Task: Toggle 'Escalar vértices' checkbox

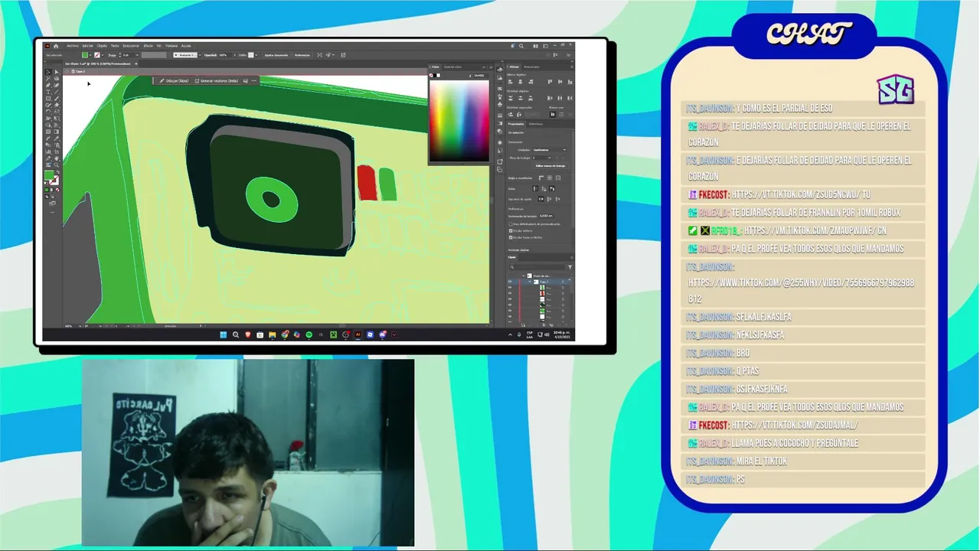Action: pyautogui.click(x=511, y=231)
